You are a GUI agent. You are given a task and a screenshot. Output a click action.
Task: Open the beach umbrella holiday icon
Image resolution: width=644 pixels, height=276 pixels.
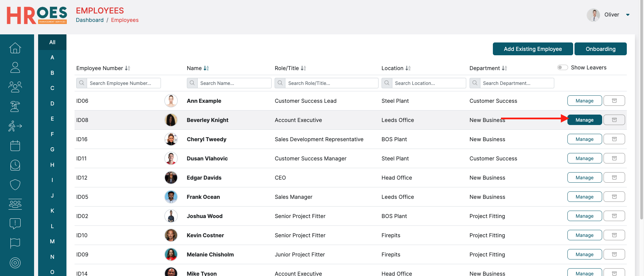pyautogui.click(x=15, y=106)
